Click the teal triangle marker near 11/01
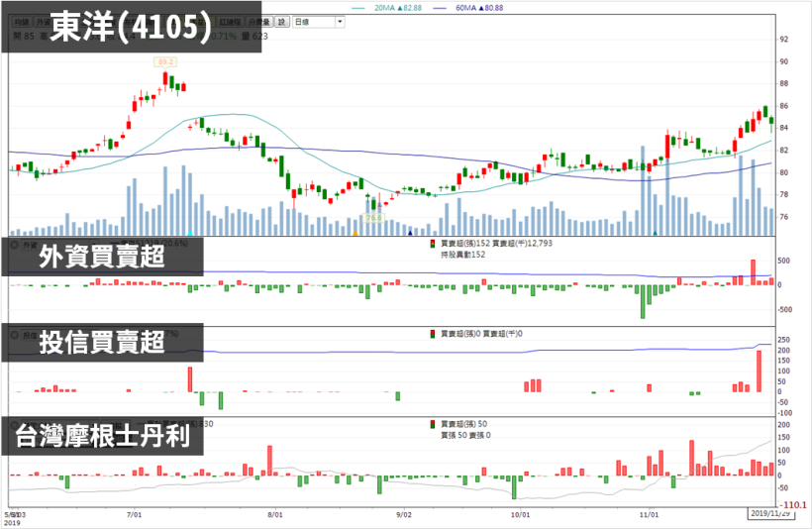812x529 pixels. [656, 233]
